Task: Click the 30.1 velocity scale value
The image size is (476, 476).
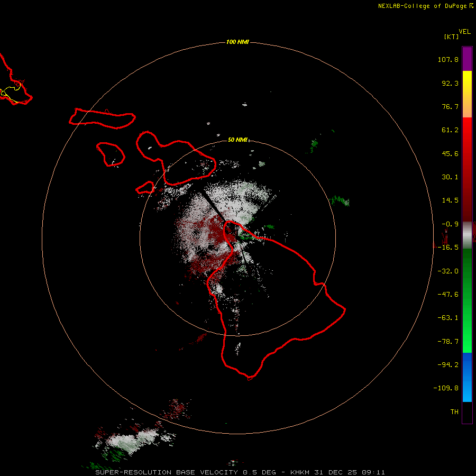Action: point(450,177)
